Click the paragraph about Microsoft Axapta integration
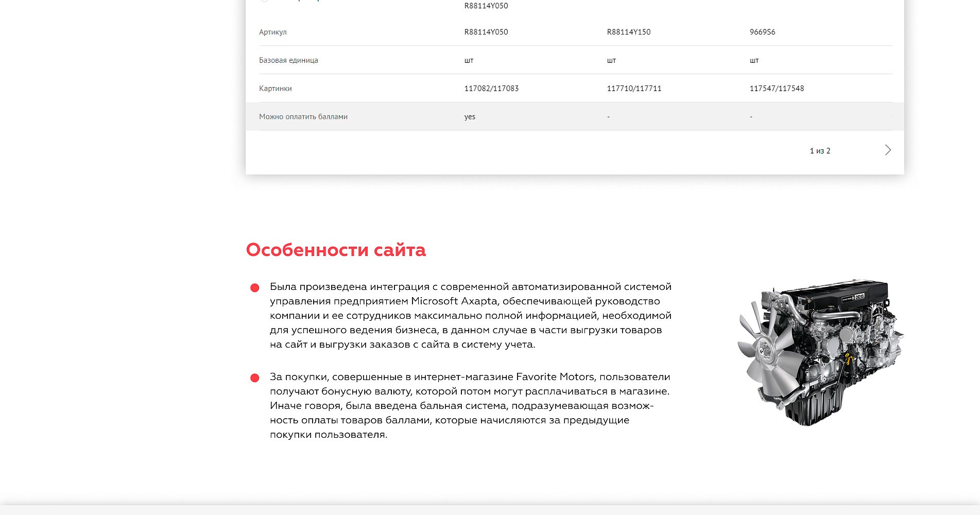Screen dimensions: 980x515 point(470,315)
